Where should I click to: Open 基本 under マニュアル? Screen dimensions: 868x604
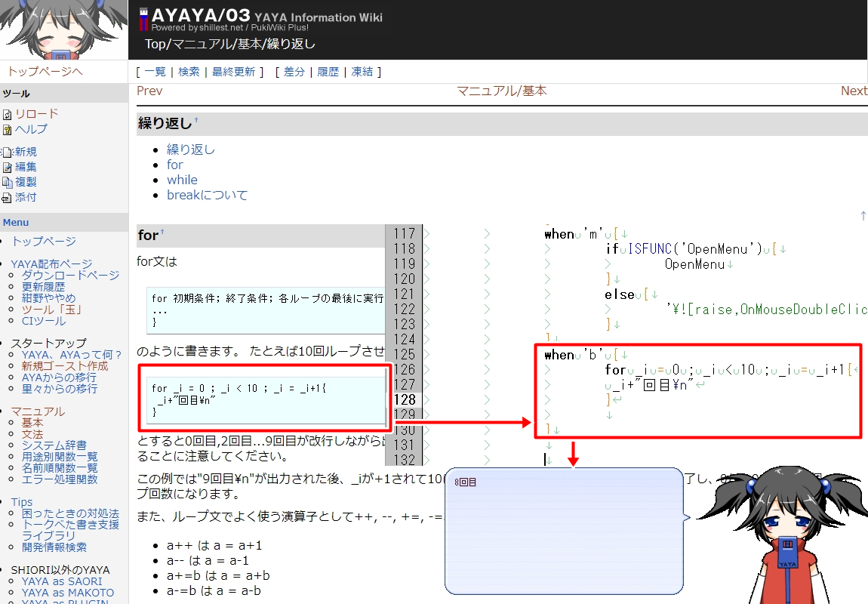coord(32,422)
